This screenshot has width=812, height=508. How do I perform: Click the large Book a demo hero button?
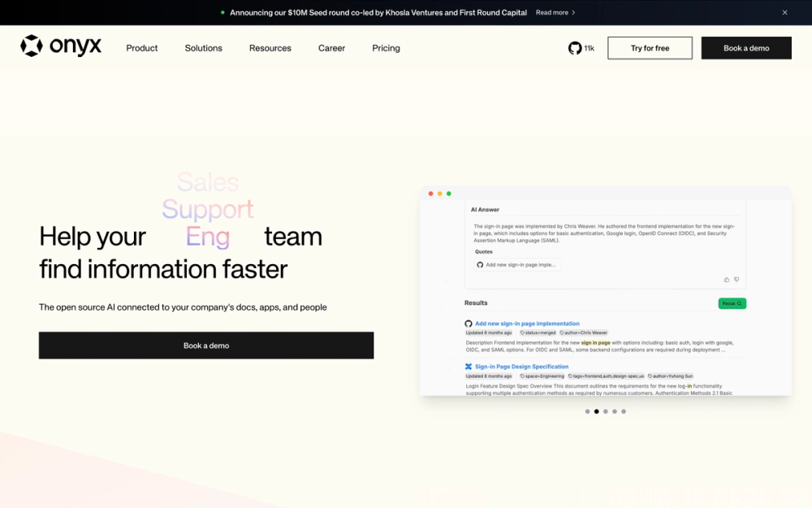pos(206,345)
